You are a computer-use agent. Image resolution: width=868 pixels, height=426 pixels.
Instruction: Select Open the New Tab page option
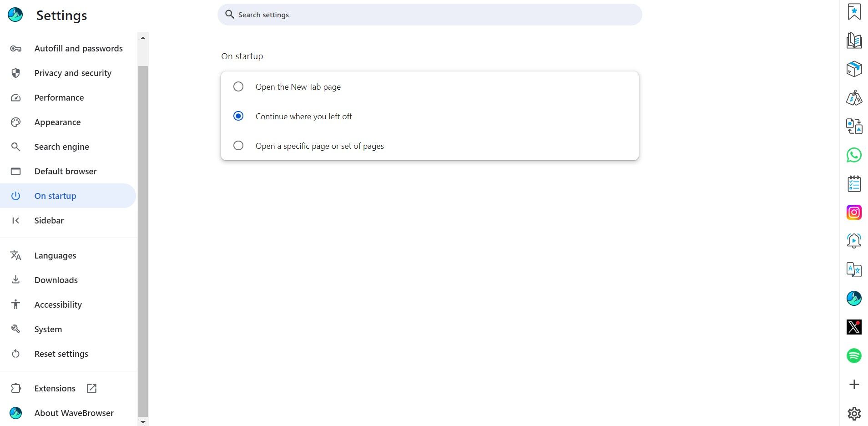[x=238, y=86]
